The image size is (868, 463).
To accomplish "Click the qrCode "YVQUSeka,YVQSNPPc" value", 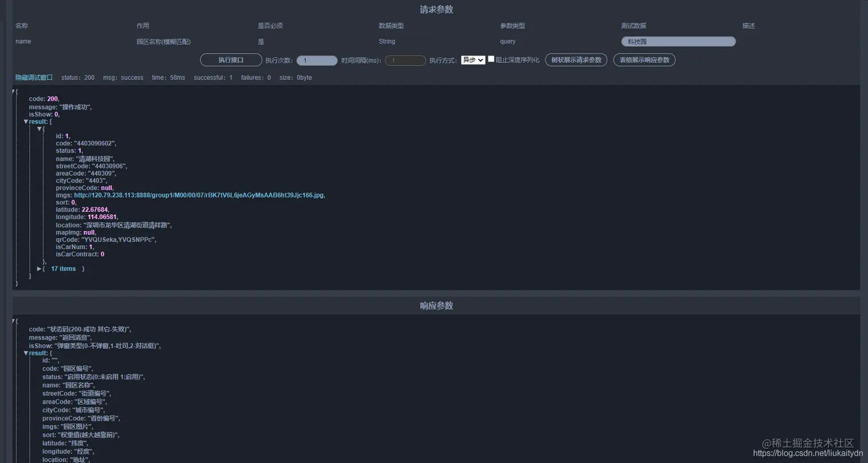I will [x=119, y=240].
